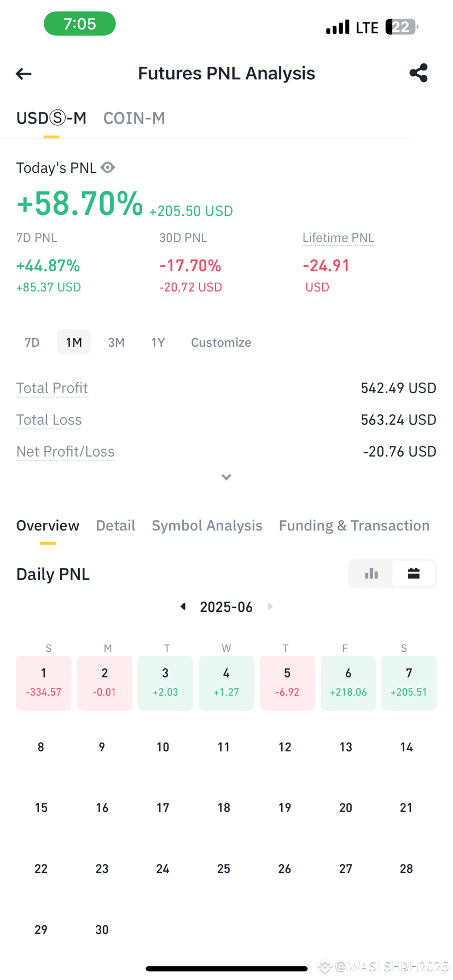Viewport: 453px width, 980px height.
Task: Tap the back arrow icon
Action: [24, 73]
